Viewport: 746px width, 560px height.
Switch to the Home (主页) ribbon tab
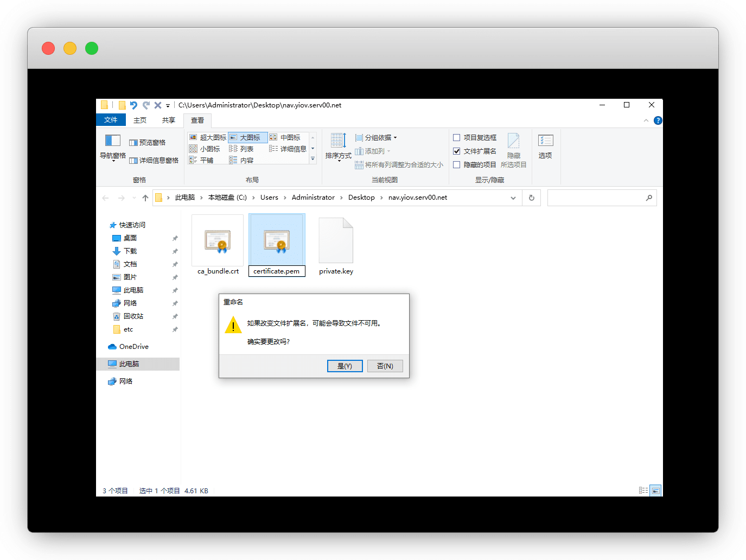click(x=140, y=120)
